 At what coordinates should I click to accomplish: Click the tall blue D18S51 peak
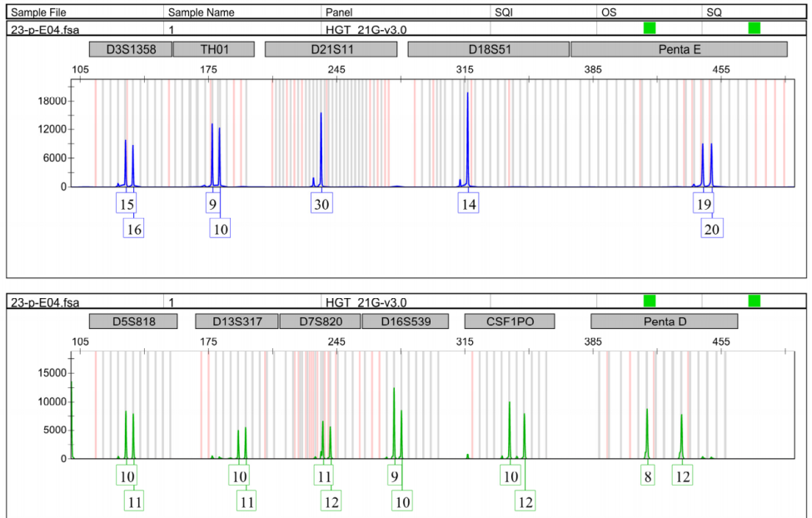tap(468, 133)
